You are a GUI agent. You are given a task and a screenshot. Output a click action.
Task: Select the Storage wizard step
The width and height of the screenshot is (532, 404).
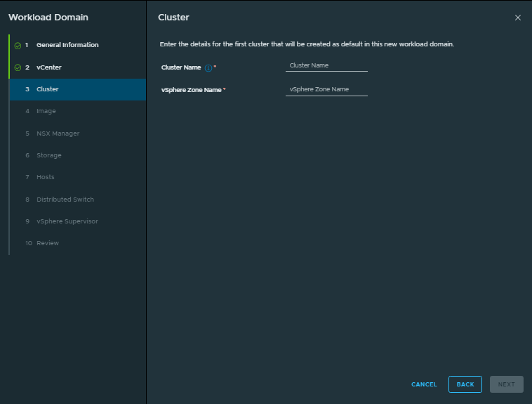click(49, 155)
